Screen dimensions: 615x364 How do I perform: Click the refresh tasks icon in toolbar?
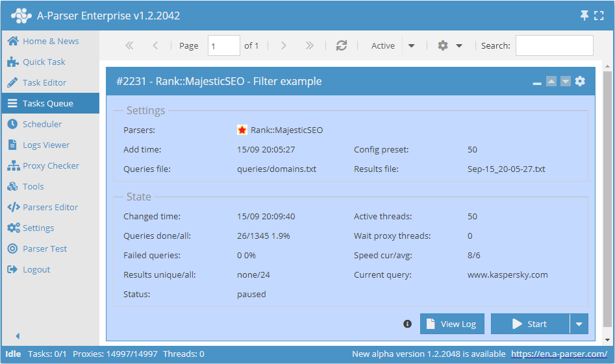pos(341,45)
